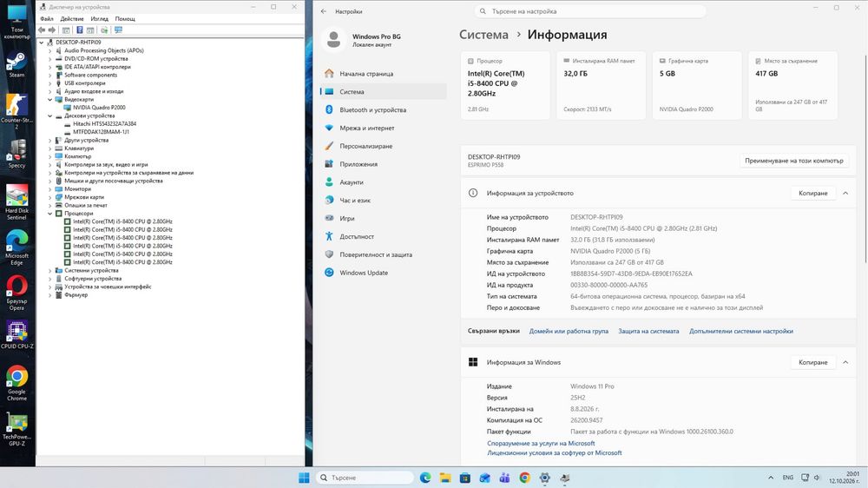Screen dimensions: 868x488
Task: Click Копиране for device information
Action: click(812, 194)
